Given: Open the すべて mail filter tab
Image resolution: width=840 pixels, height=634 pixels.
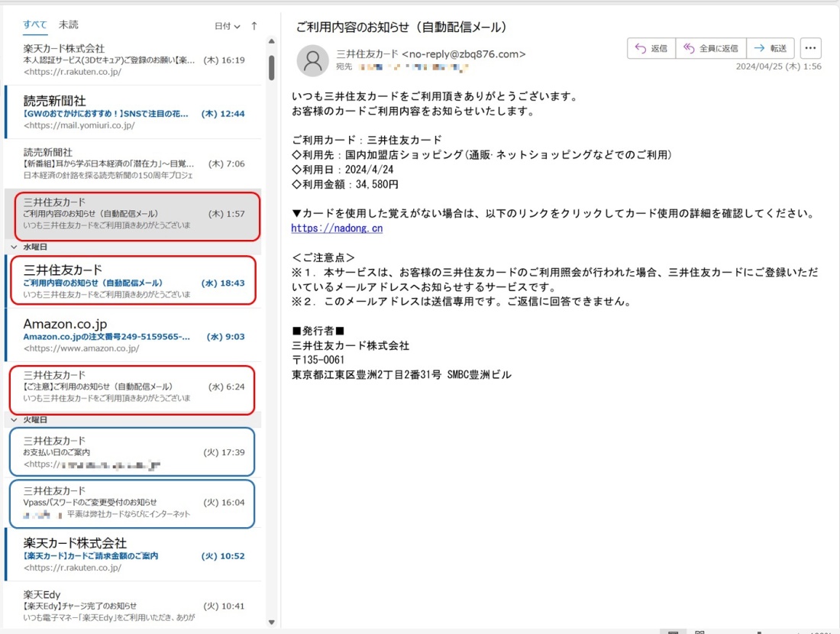Looking at the screenshot, I should 35,24.
